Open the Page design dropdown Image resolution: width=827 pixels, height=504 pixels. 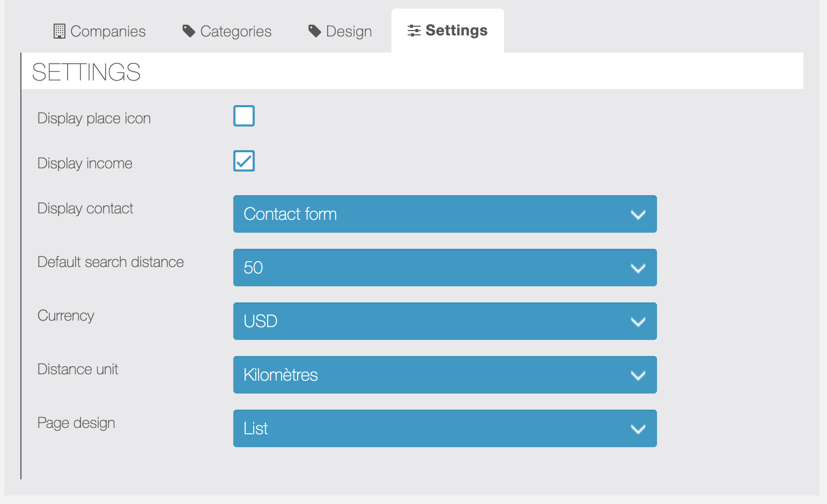pos(445,428)
